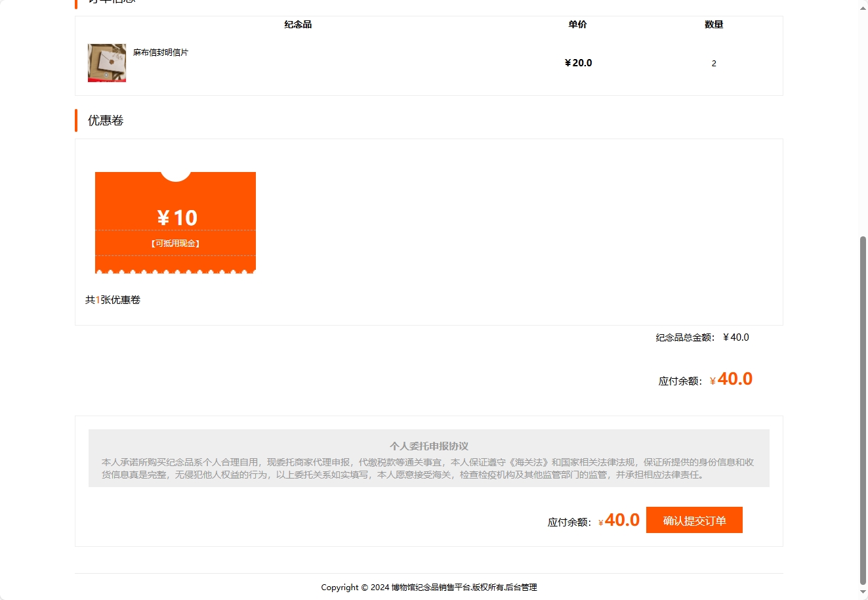Click the 数量 column header
Viewport: 868px width, 600px height.
713,24
